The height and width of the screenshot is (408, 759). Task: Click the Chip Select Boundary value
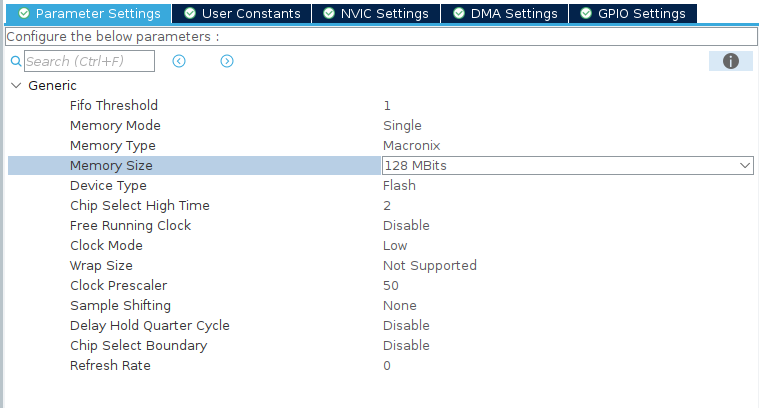406,345
